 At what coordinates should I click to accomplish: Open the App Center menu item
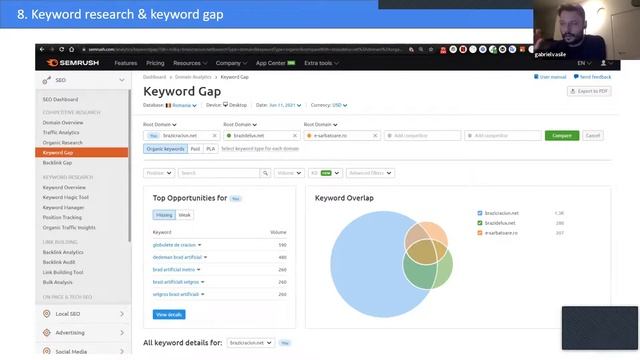pos(275,63)
